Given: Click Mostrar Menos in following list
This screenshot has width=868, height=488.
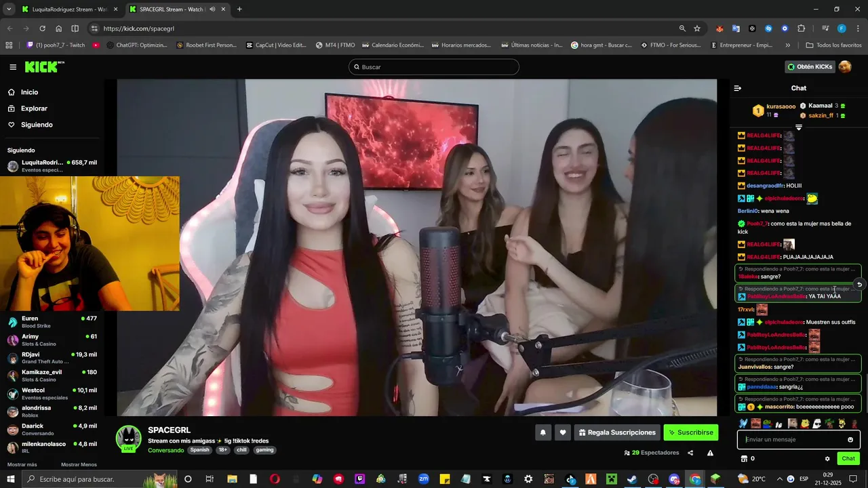Looking at the screenshot, I should 79,464.
